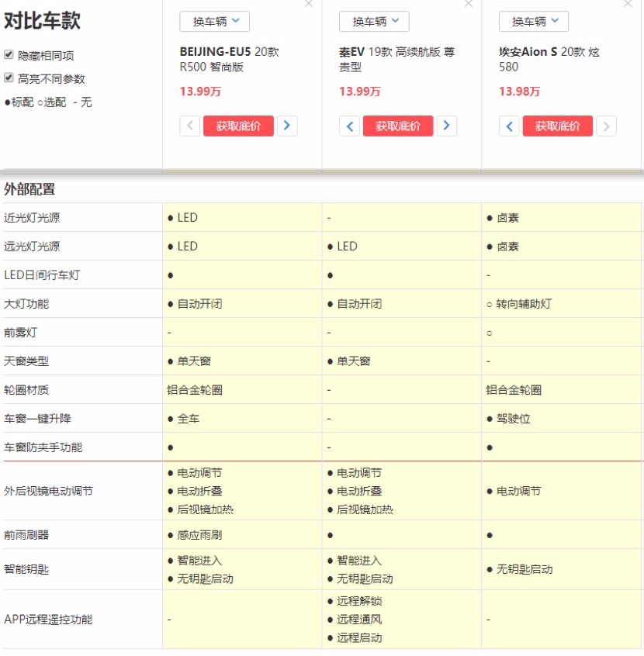Image resolution: width=644 pixels, height=656 pixels.
Task: Move 埃安Aion S column left with arrow
Action: (509, 126)
